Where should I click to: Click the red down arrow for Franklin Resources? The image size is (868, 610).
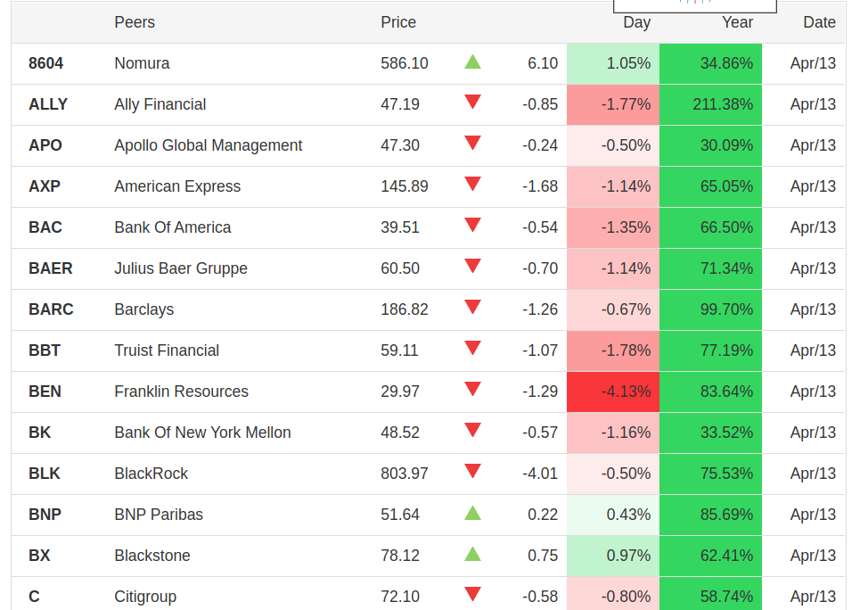coord(472,389)
